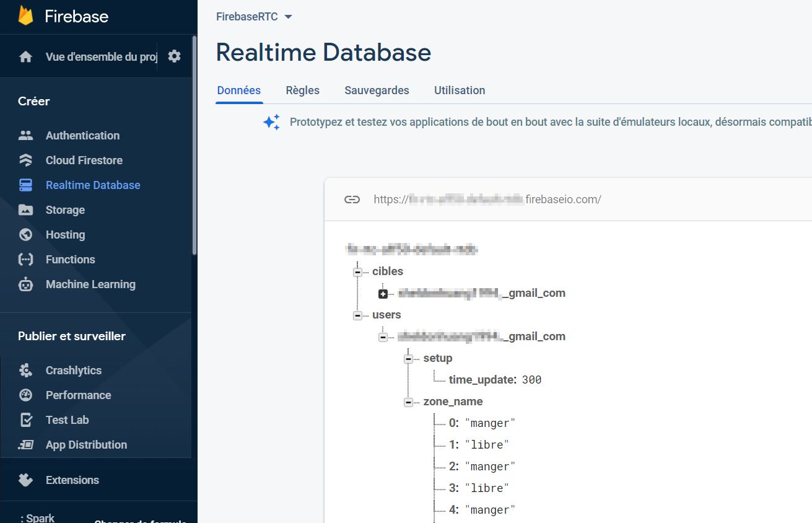Click the sidebar vertical scrollbar
The width and height of the screenshot is (812, 523).
(194, 145)
